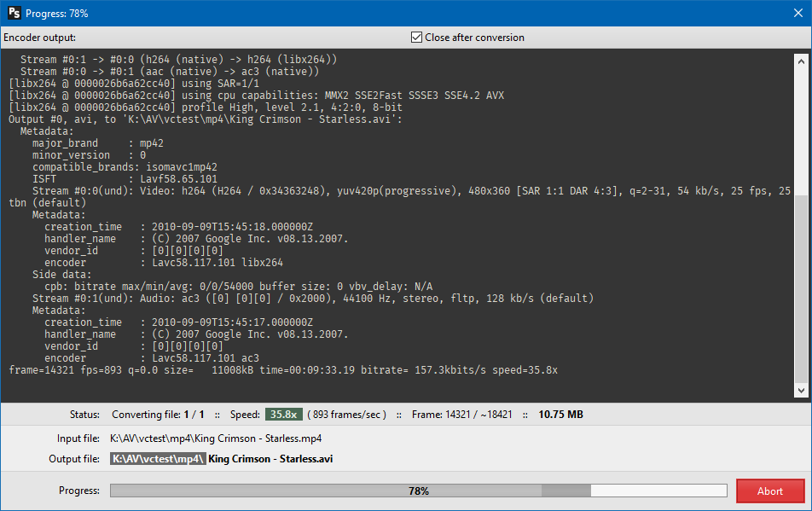
Task: Click Converting file: 1 / 1 status
Action: (158, 415)
